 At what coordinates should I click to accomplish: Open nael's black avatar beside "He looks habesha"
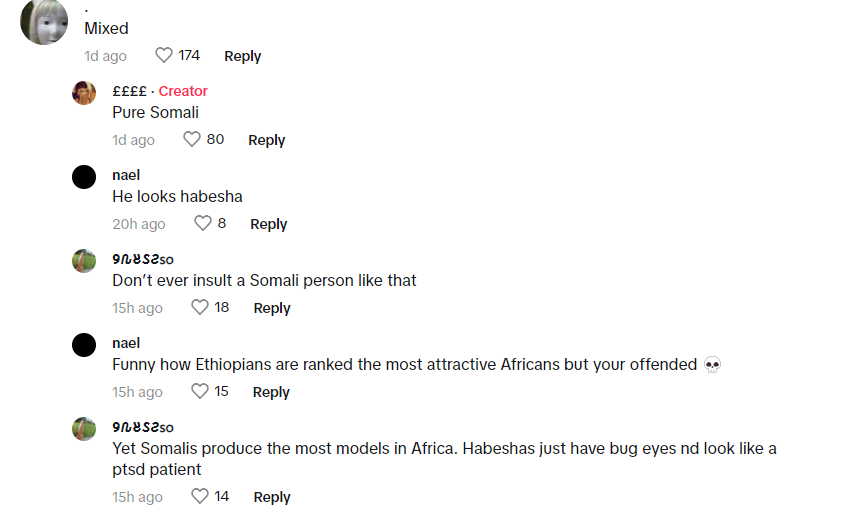(84, 177)
